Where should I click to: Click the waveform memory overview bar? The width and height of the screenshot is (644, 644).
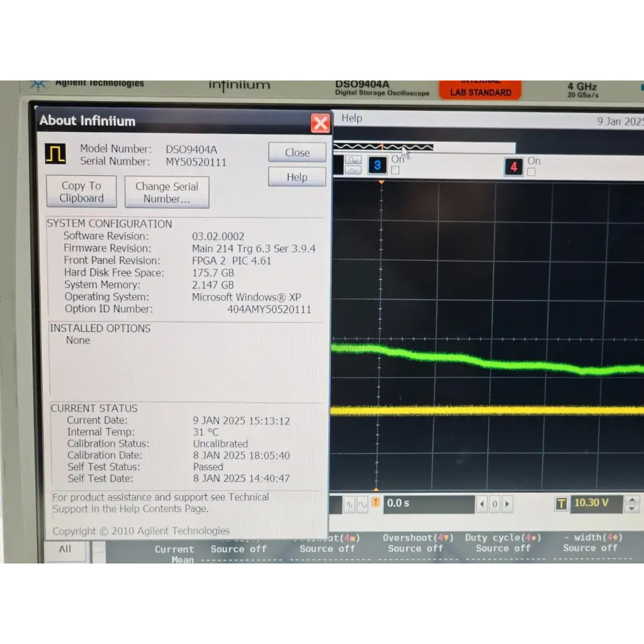point(424,147)
